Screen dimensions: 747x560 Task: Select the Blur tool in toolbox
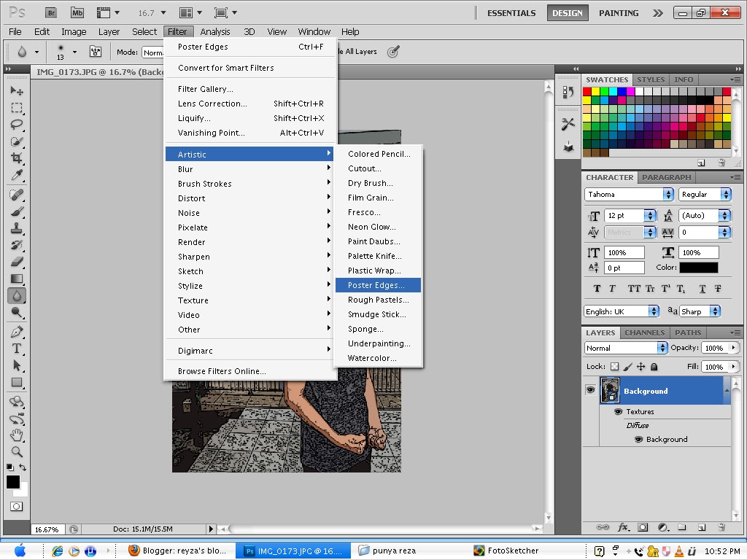tap(17, 296)
